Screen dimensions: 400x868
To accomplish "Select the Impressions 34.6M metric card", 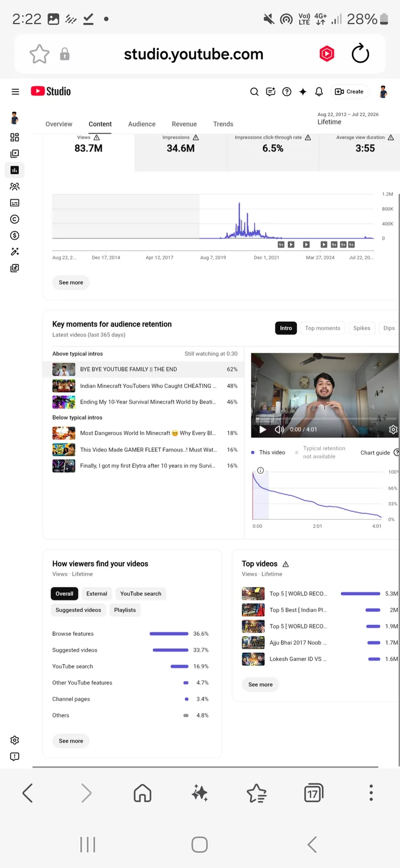I will (180, 152).
